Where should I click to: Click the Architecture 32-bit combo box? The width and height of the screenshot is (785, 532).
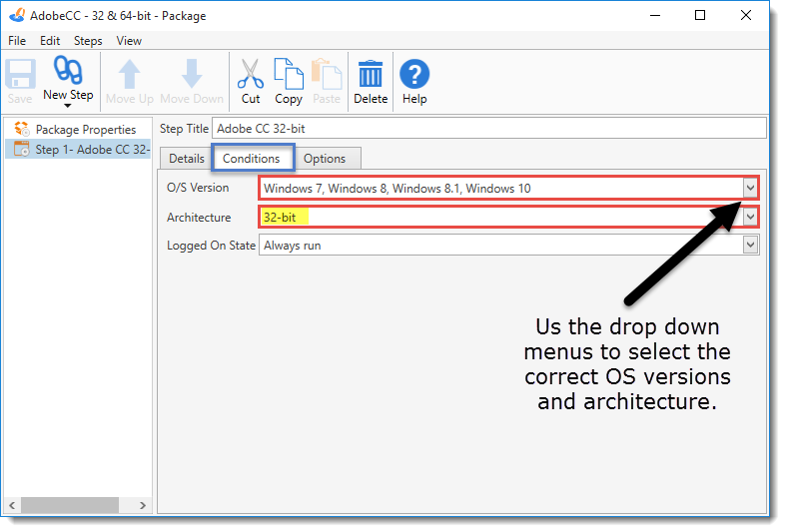508,218
